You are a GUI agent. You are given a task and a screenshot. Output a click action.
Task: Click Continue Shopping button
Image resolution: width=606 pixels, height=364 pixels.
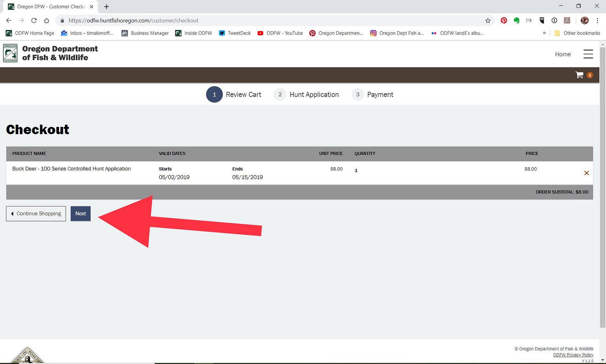(x=36, y=214)
